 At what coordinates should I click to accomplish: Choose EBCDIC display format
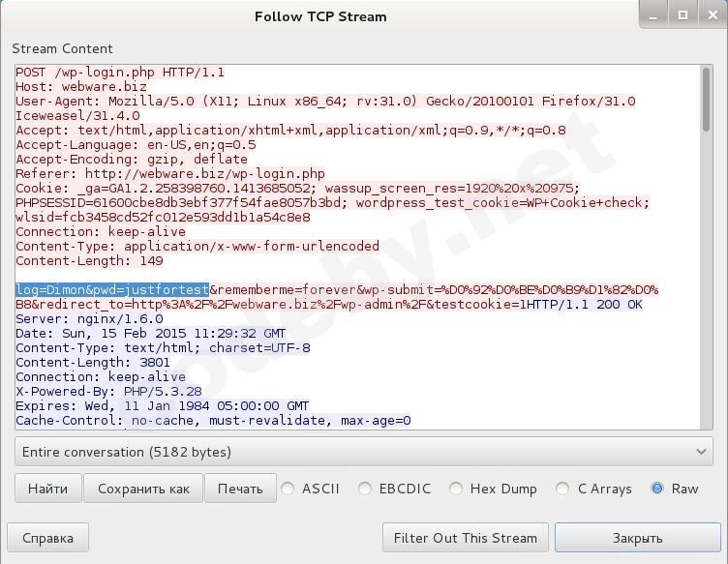point(364,489)
